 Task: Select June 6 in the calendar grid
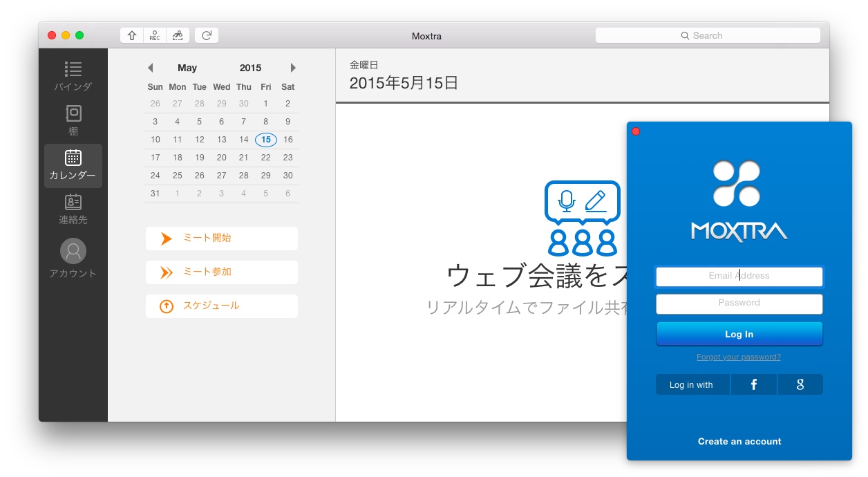(288, 194)
